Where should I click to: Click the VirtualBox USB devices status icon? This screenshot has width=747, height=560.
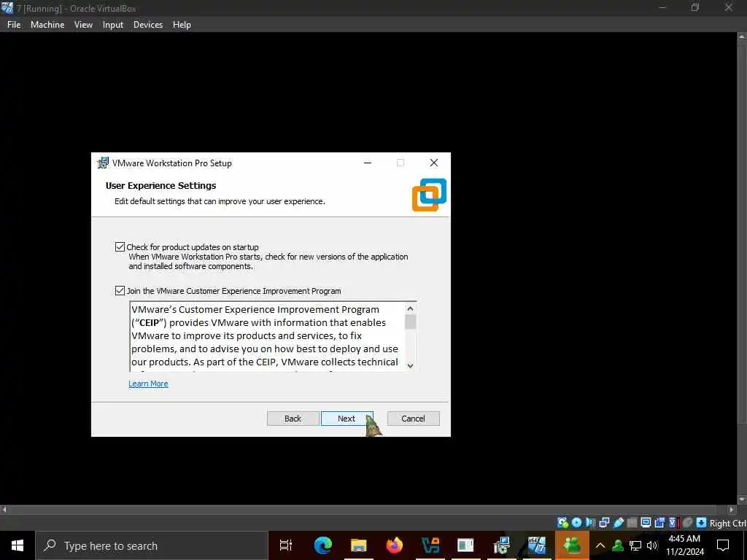(619, 523)
